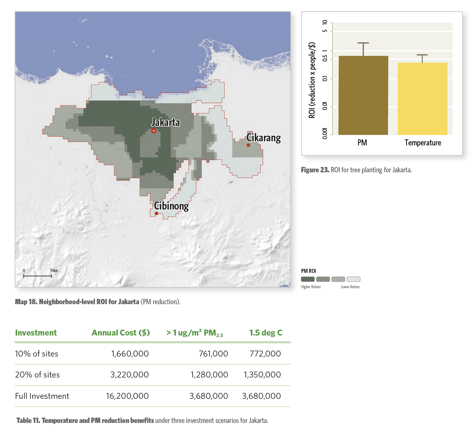Click the Investment column header

pyautogui.click(x=36, y=333)
